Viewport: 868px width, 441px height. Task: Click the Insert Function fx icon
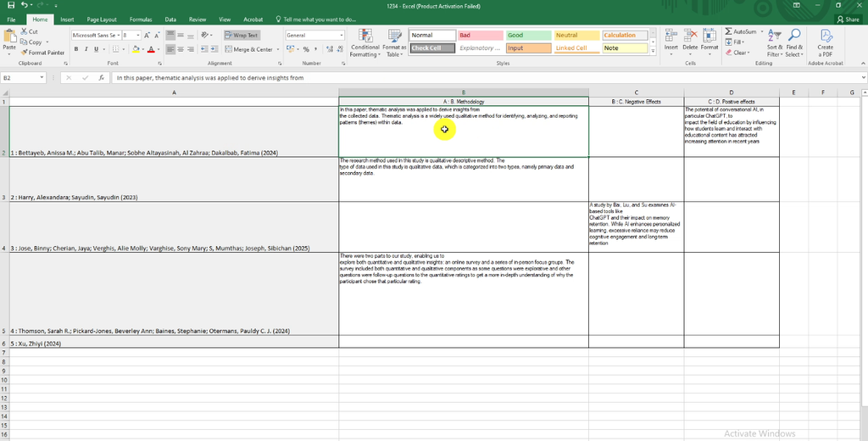(102, 78)
